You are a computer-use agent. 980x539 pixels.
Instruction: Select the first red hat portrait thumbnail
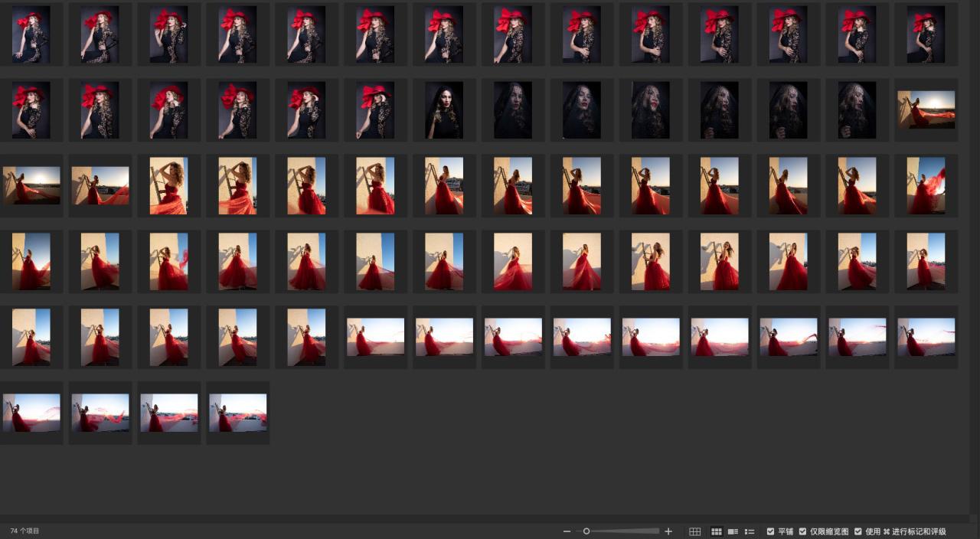coord(31,34)
